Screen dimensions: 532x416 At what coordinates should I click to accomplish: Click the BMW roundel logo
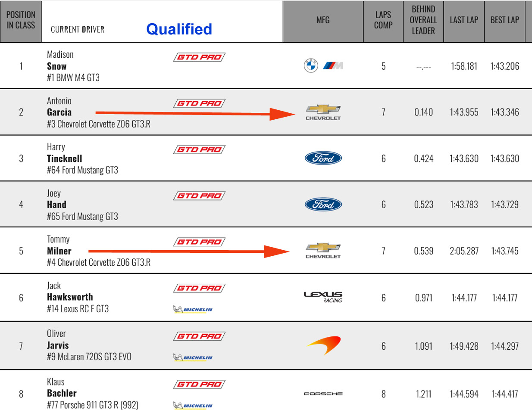(x=311, y=66)
